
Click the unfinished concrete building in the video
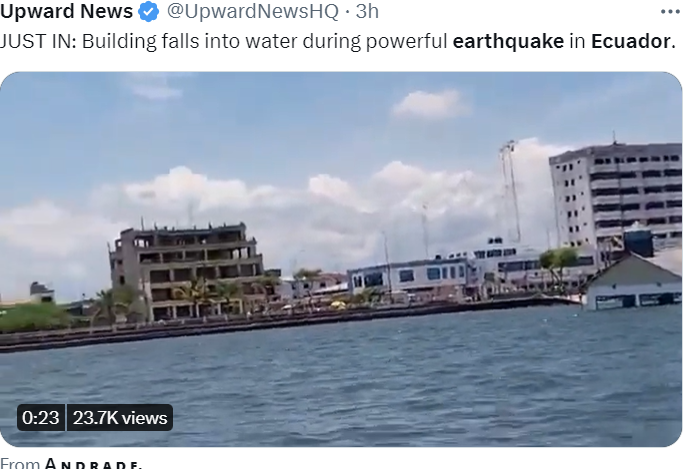tap(186, 271)
